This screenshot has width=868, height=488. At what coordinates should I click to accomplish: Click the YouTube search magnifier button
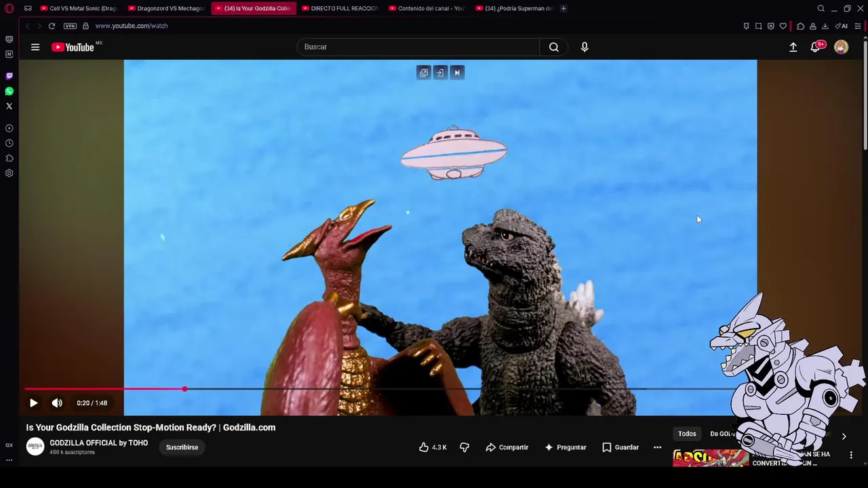554,47
